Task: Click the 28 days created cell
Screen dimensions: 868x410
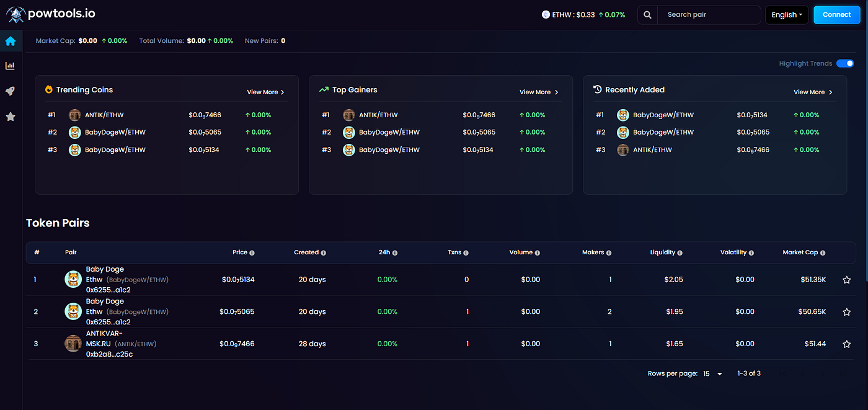Action: pos(312,344)
